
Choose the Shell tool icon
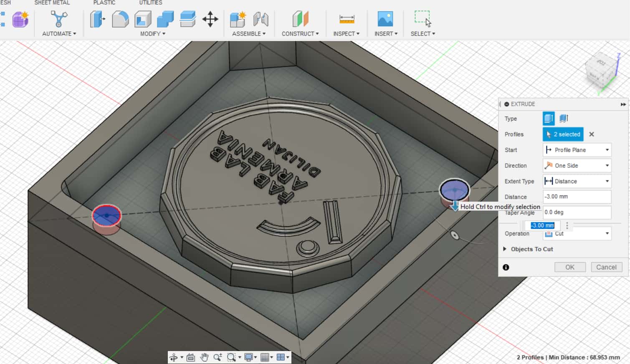click(143, 19)
